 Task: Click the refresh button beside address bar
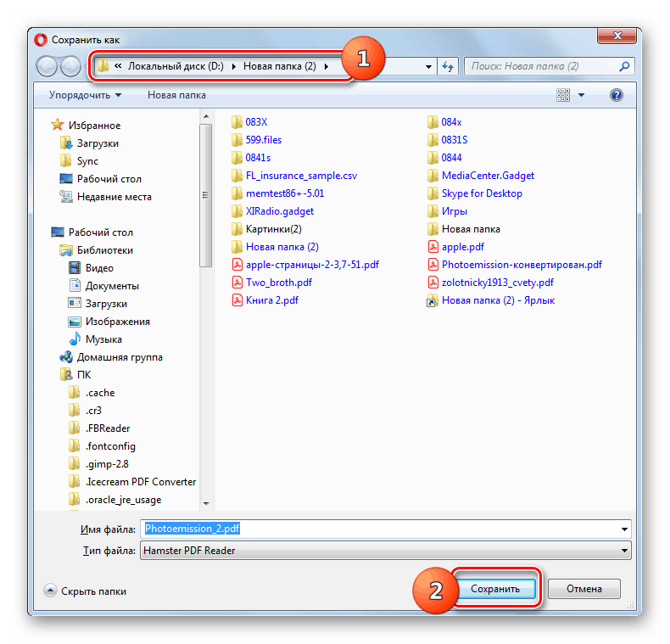[448, 66]
